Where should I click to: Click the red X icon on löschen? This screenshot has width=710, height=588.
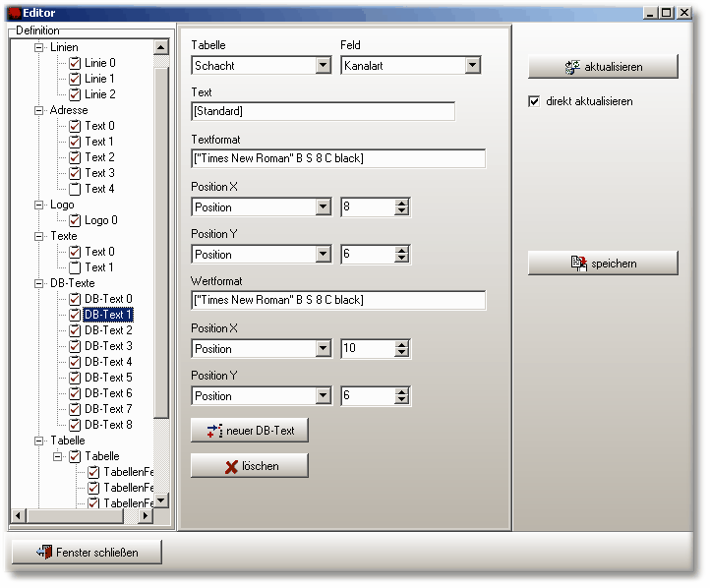coord(231,467)
